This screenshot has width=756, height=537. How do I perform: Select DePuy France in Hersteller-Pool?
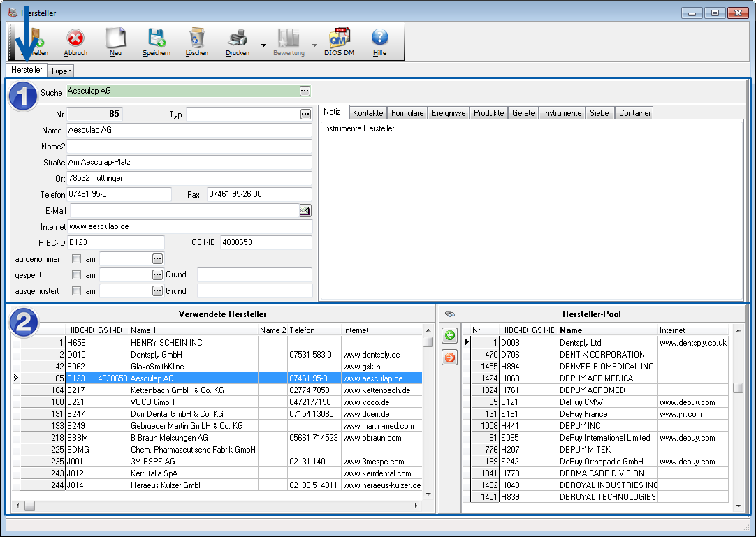(x=599, y=414)
